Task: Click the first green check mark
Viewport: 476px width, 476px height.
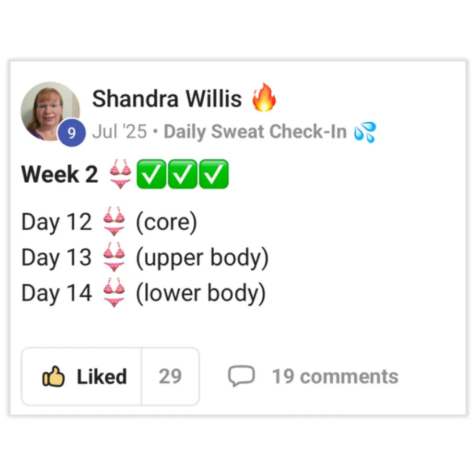Action: (x=151, y=174)
